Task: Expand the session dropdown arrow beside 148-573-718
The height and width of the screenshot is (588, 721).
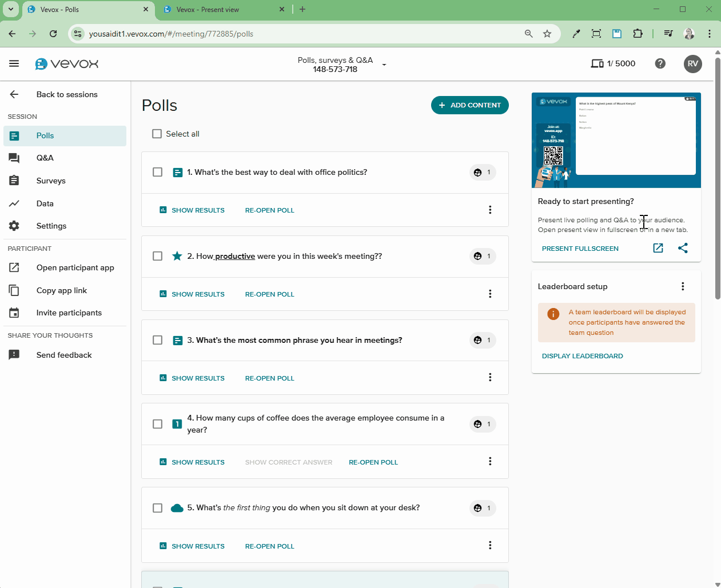Action: point(384,65)
